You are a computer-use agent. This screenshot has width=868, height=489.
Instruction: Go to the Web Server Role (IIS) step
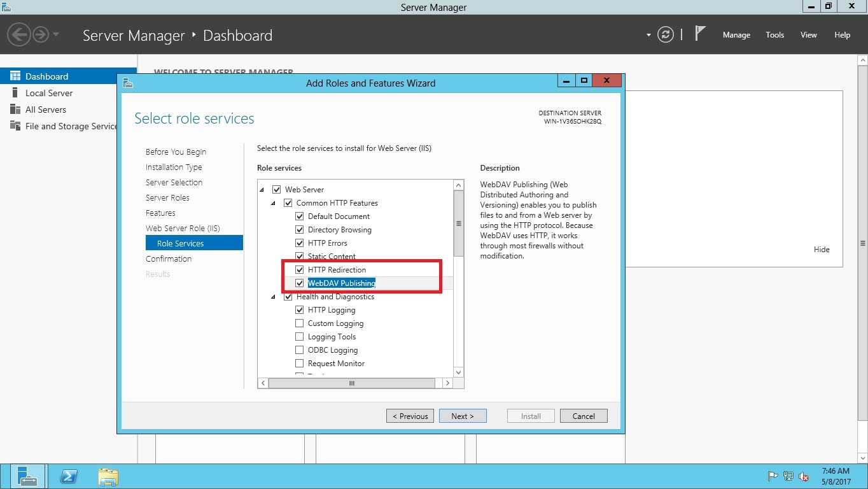pos(183,228)
